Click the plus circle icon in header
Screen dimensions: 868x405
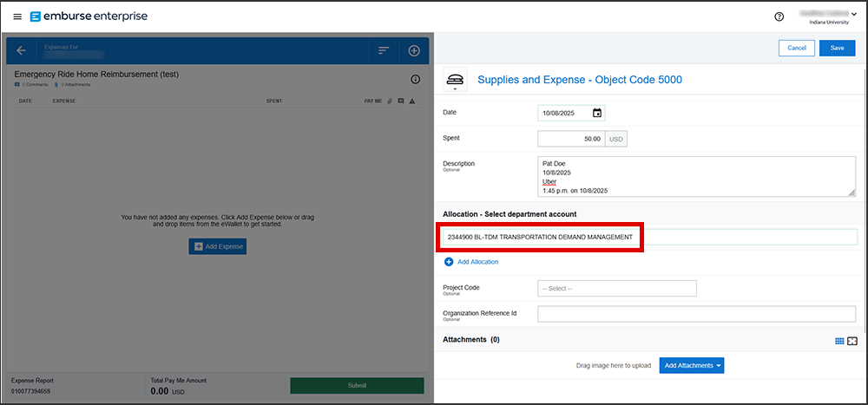pos(414,50)
